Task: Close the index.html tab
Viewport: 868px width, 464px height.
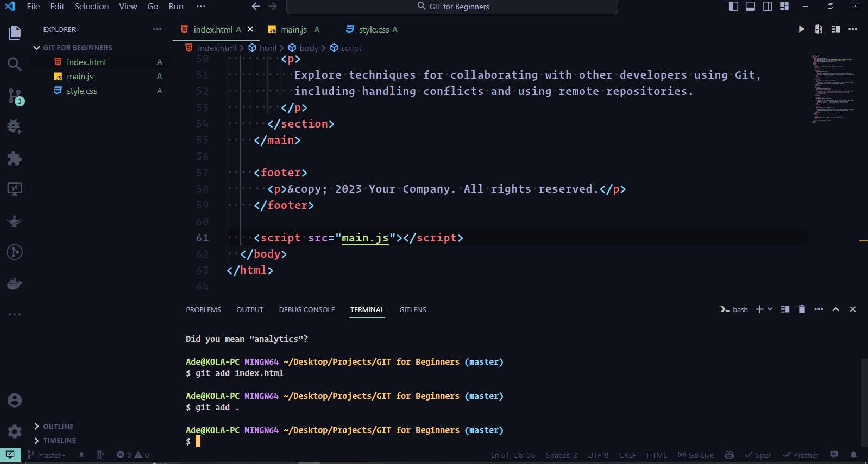Action: [250, 29]
